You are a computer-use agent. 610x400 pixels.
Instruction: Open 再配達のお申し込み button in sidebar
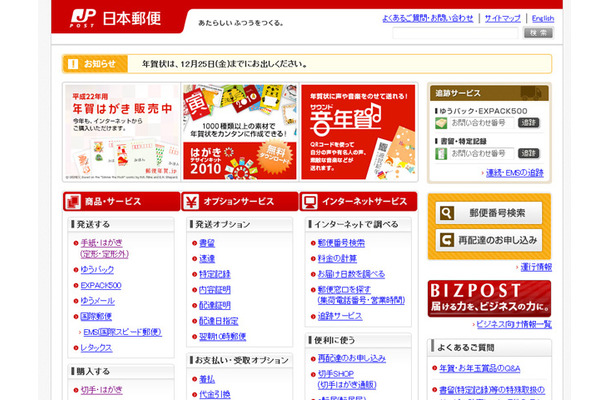489,240
